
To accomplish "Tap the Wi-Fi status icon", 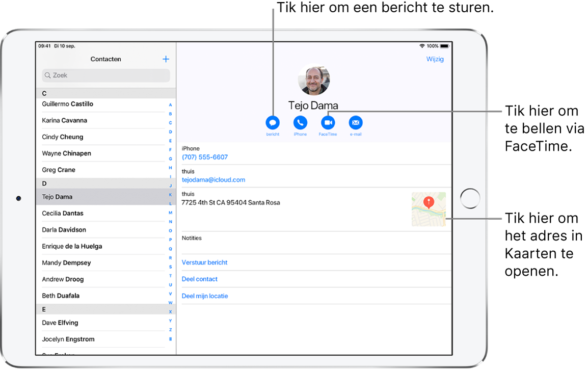I will coord(422,46).
